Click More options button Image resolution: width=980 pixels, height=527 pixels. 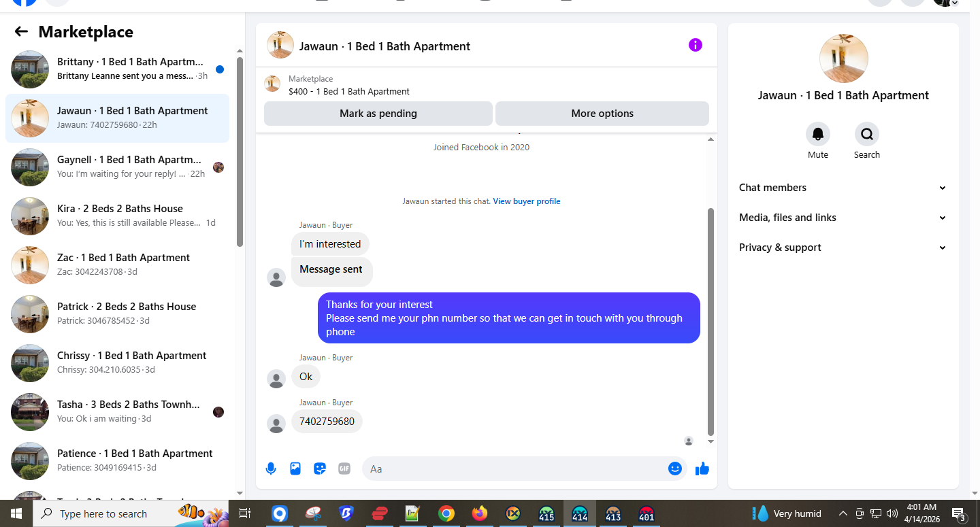click(602, 114)
